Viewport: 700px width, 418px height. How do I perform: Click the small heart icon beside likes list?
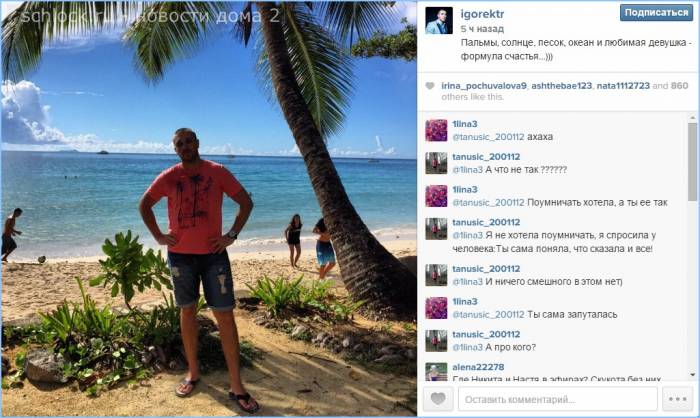tap(429, 86)
